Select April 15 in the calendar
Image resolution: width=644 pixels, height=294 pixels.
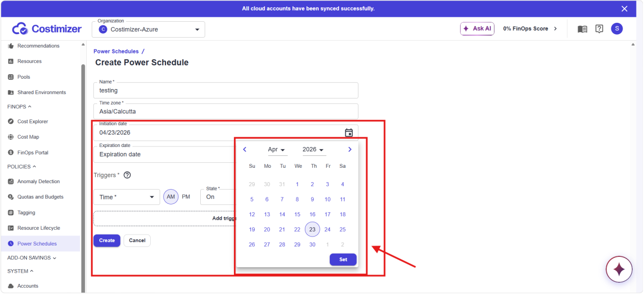(x=297, y=215)
